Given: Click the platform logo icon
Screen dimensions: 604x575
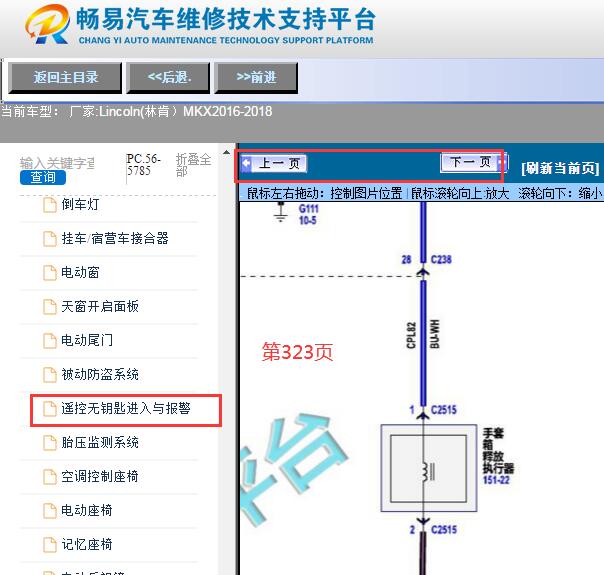Looking at the screenshot, I should (48, 24).
